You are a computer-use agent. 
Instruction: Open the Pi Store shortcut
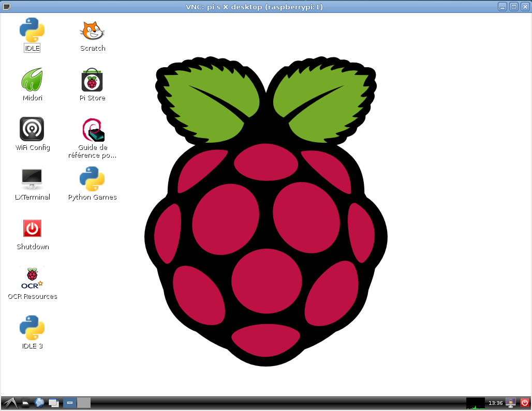click(x=93, y=80)
